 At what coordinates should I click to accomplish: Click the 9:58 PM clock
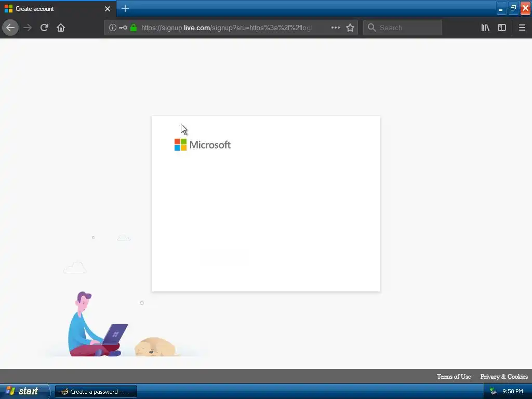pos(513,392)
